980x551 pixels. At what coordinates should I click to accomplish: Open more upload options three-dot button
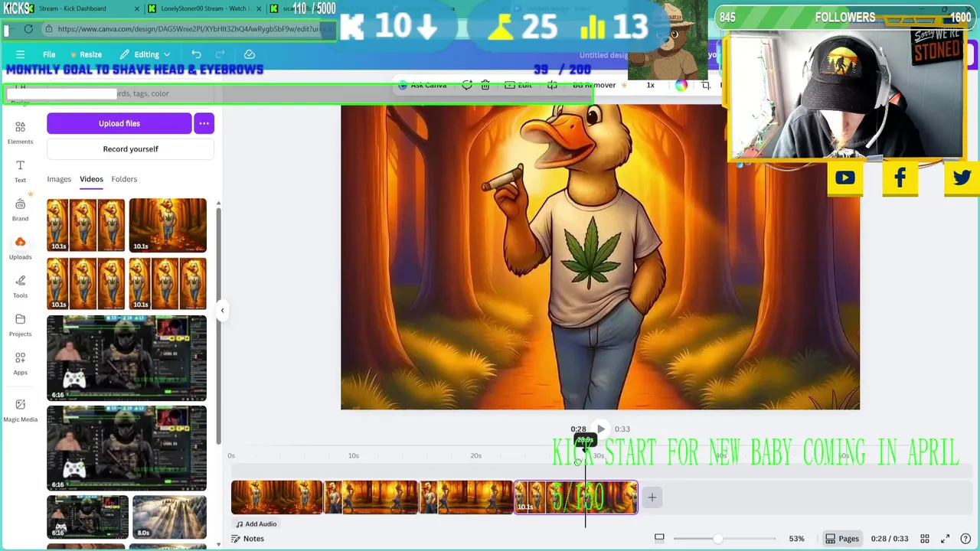tap(204, 123)
